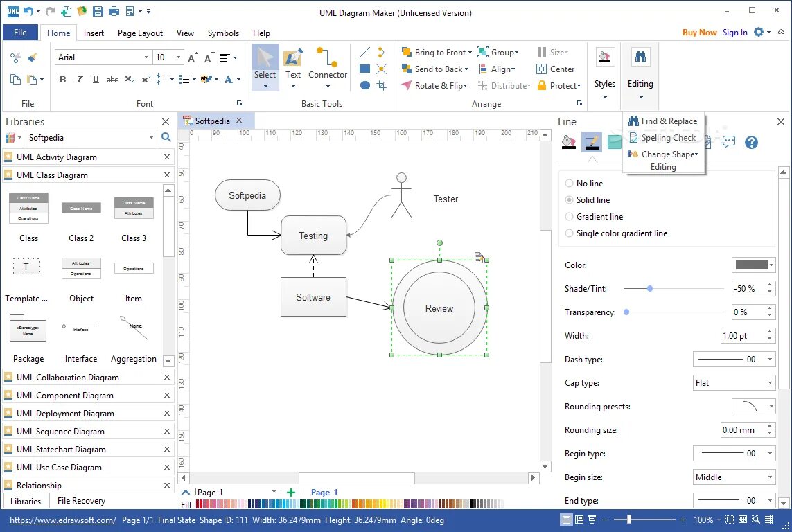Screen dimensions: 792x532
Task: Click the Help question mark icon
Action: (750, 142)
